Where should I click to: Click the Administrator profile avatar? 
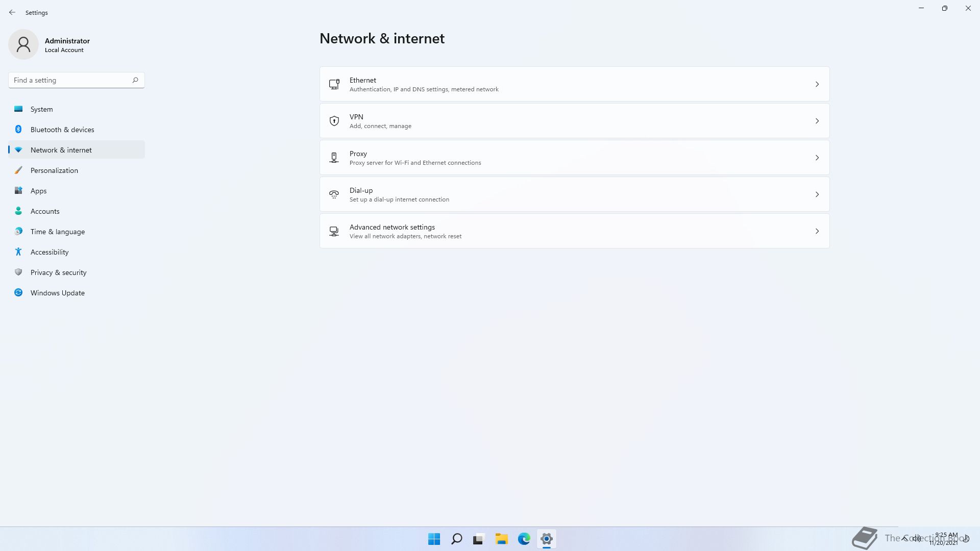click(x=23, y=44)
